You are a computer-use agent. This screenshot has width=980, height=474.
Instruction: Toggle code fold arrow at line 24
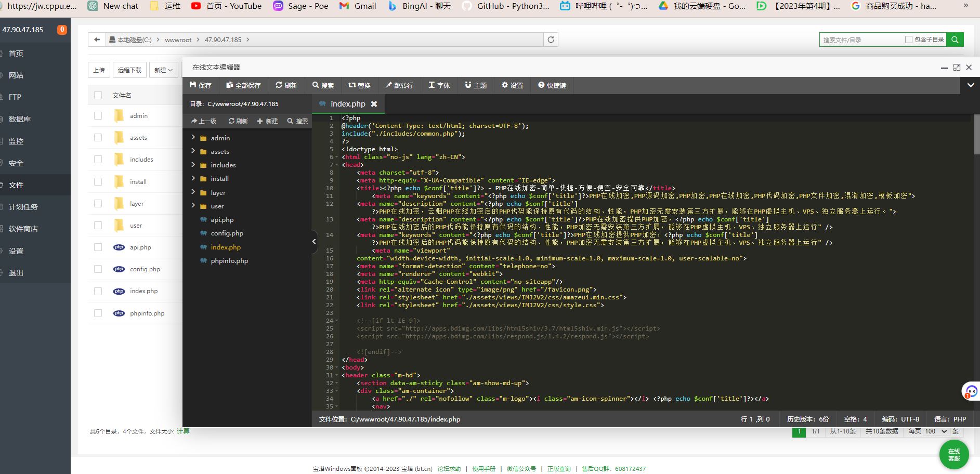[x=337, y=321]
